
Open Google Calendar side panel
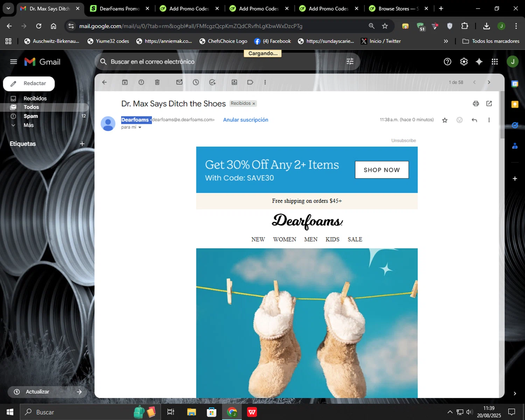coord(515,84)
